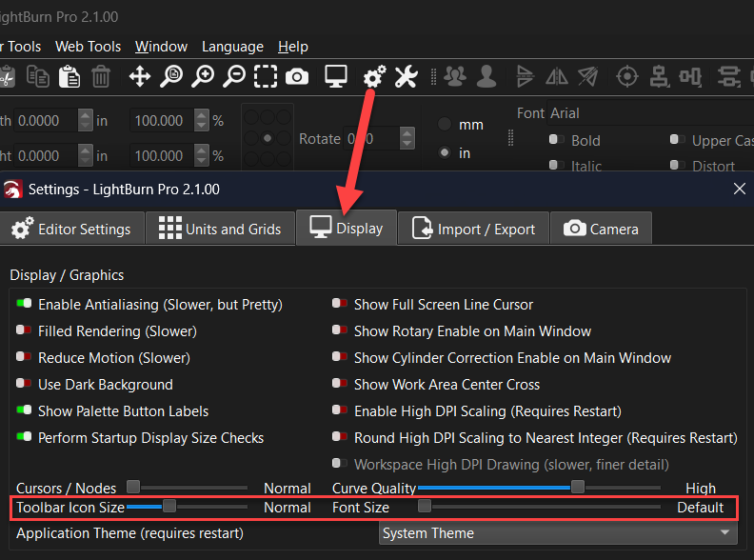Click width spinner arrows beside 0.0000
Viewport: 754px width, 560px height.
pos(85,120)
